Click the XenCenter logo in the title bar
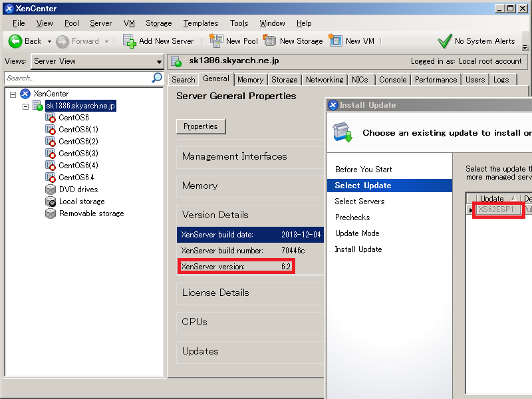Image resolution: width=532 pixels, height=399 pixels. [9, 9]
